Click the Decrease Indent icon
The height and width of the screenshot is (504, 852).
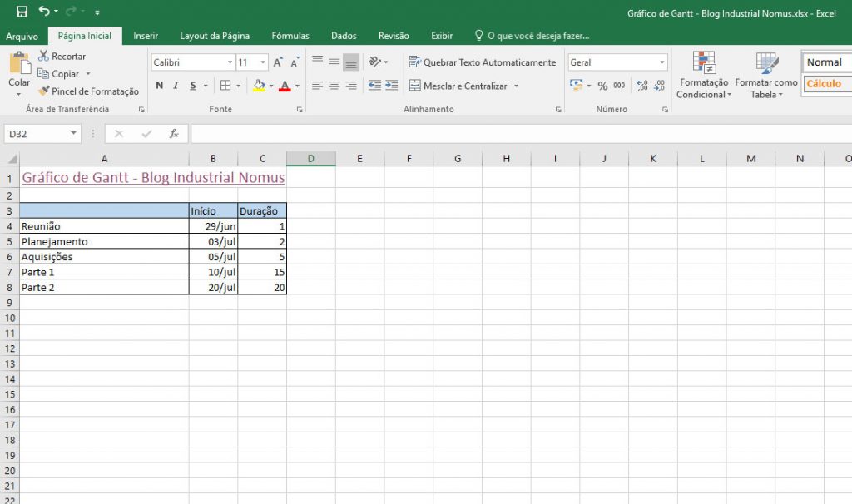coord(374,86)
